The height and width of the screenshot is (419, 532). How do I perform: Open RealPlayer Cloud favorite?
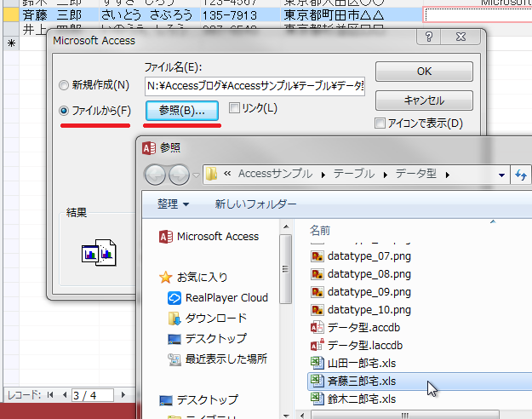coord(226,298)
